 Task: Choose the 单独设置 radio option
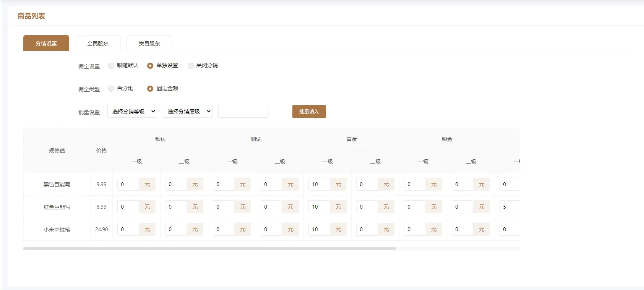click(150, 66)
